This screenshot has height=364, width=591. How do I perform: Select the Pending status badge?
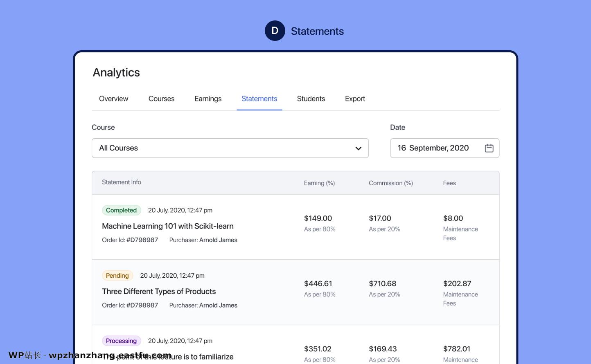click(x=117, y=275)
